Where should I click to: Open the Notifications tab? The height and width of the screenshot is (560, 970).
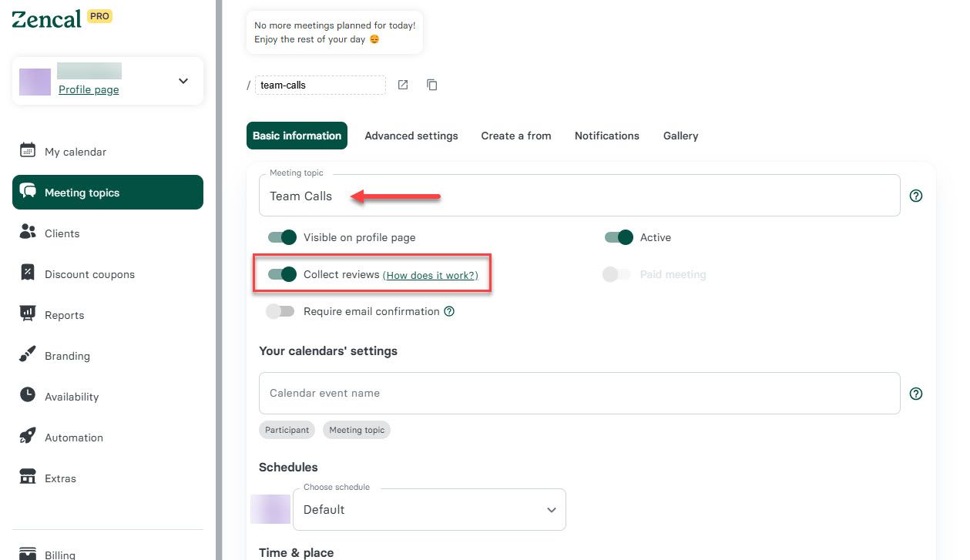[x=607, y=136]
